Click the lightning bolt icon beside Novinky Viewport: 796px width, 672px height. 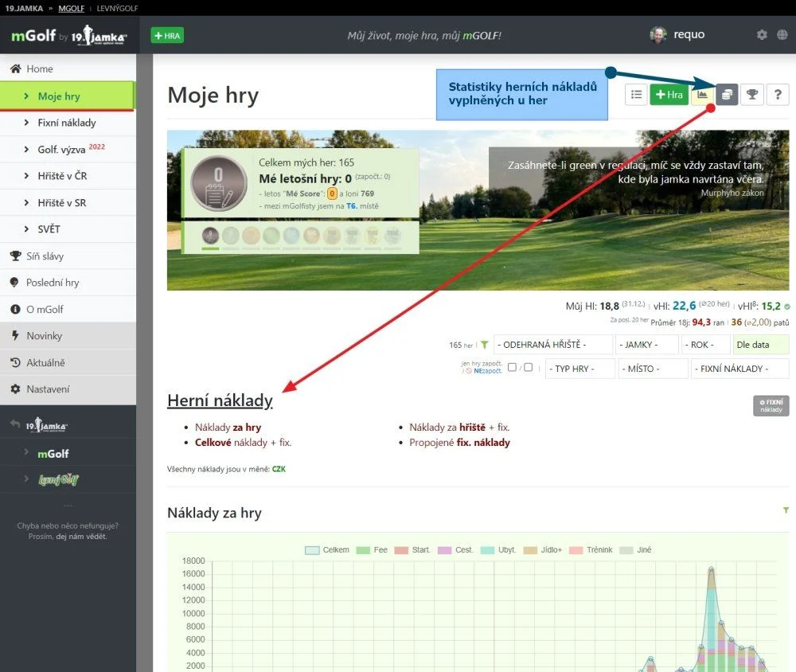click(x=15, y=335)
